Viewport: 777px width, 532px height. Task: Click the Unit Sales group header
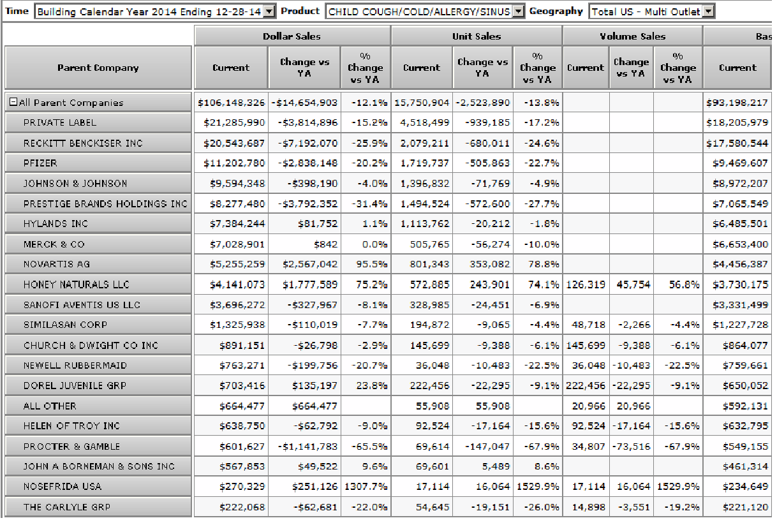[x=476, y=36]
